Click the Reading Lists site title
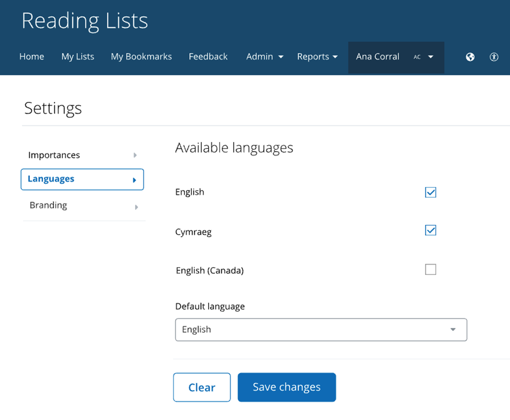Viewport: 510px width, 420px height. point(85,21)
